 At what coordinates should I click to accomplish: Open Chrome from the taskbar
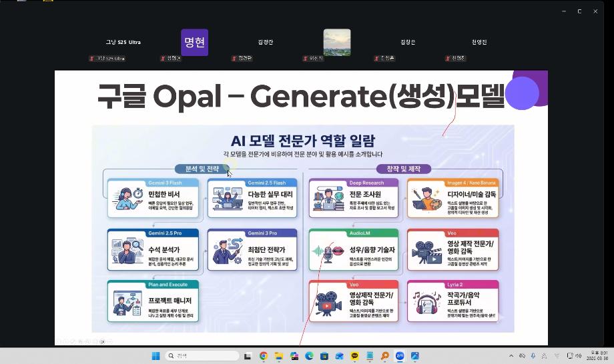click(x=264, y=356)
